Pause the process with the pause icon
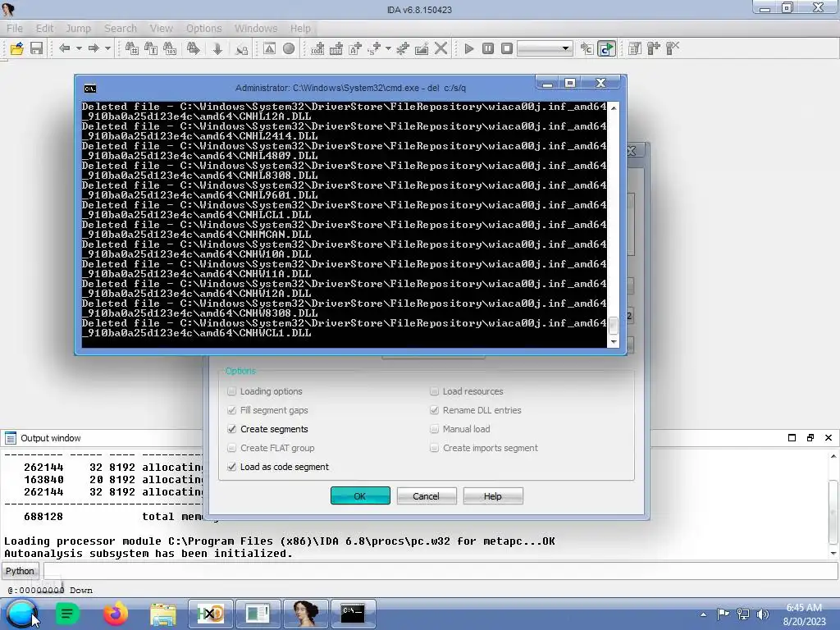Viewport: 840px width, 630px height. pyautogui.click(x=488, y=48)
